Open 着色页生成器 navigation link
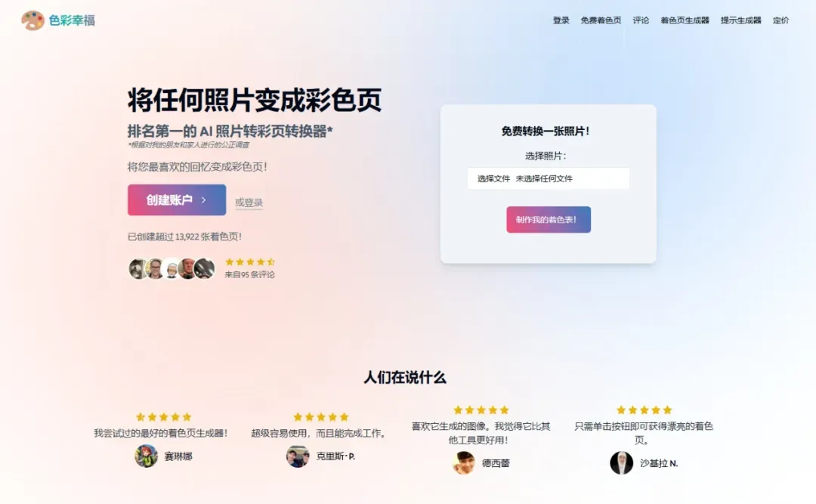The height and width of the screenshot is (504, 816). coord(685,20)
